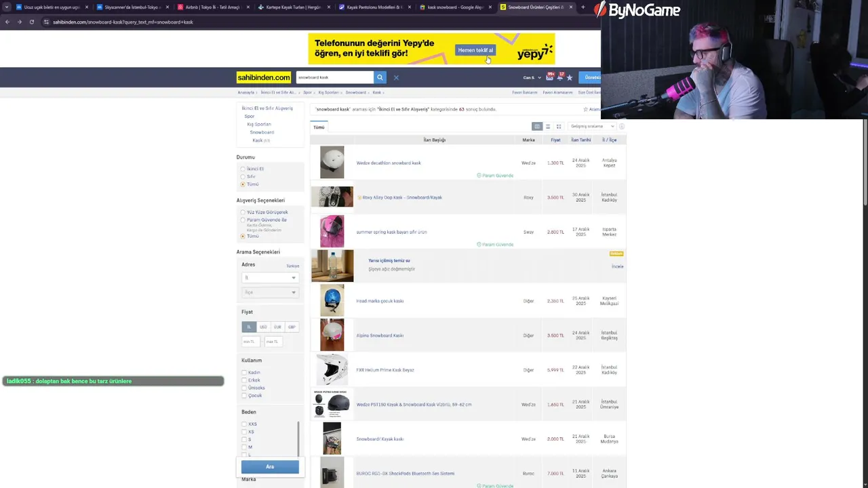Click the min TL price field
The image size is (868, 488).
pyautogui.click(x=251, y=342)
